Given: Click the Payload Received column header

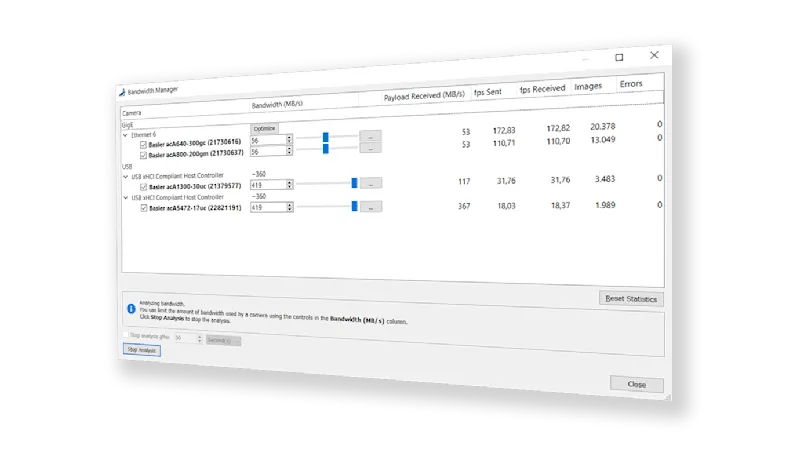Looking at the screenshot, I should 424,97.
